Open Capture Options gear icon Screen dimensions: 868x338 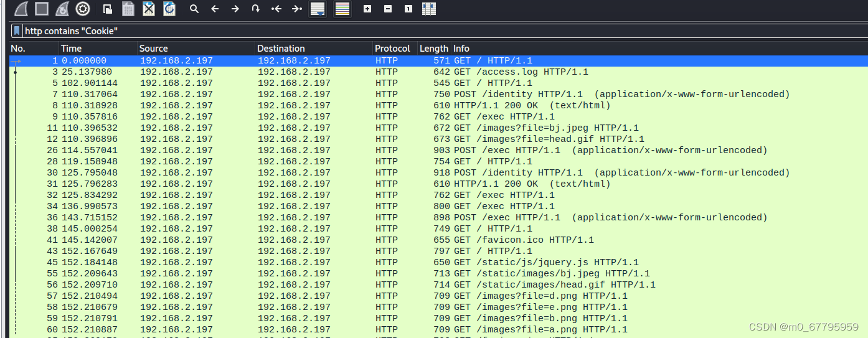pos(83,9)
